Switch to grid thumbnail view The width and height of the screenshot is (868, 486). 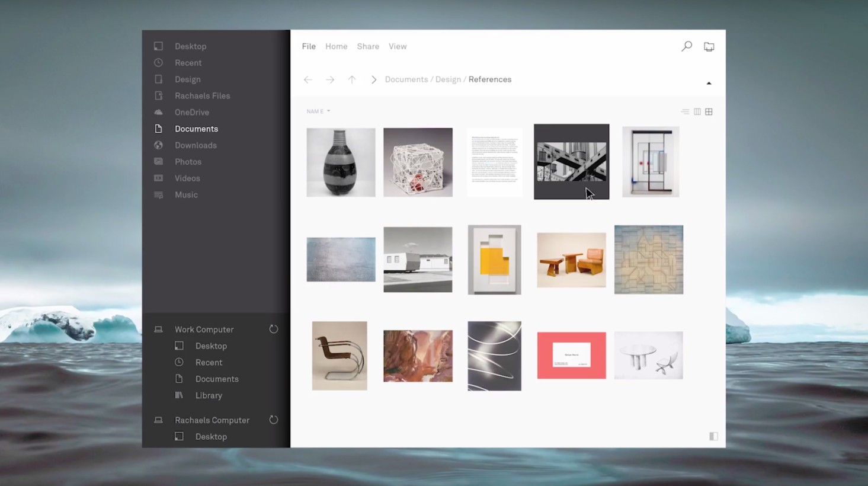click(x=709, y=111)
